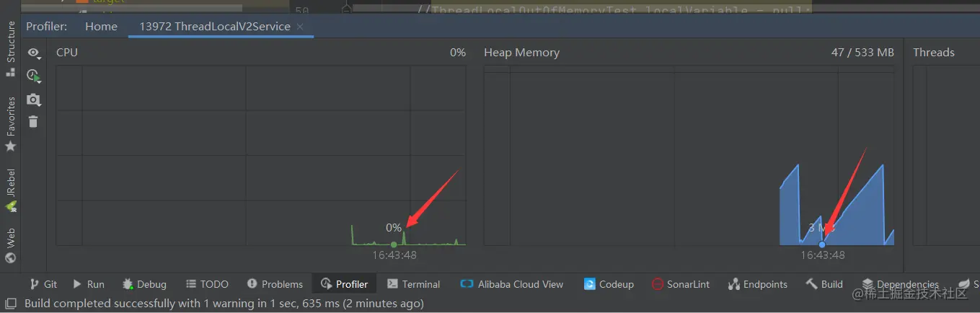Close the ThreadLocalV2Service profiler tab
This screenshot has height=313, width=980.
point(301,27)
